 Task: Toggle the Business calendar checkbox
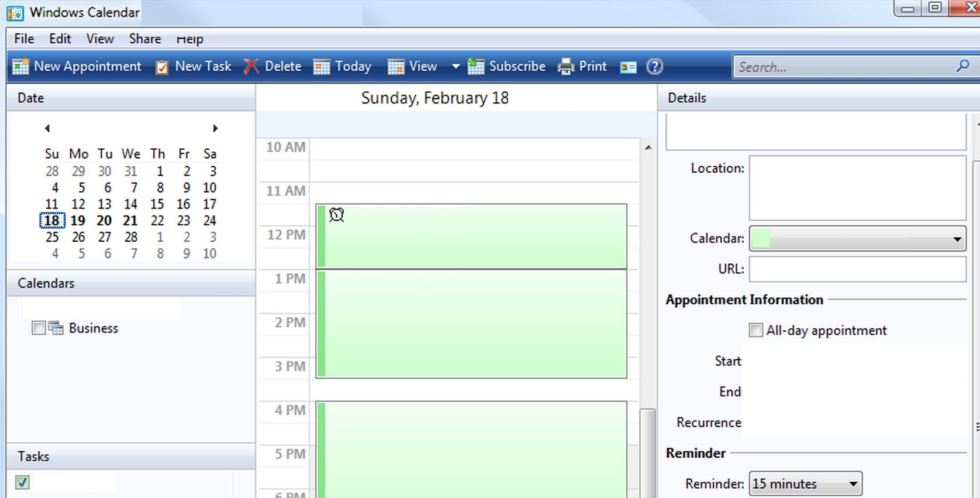point(39,328)
